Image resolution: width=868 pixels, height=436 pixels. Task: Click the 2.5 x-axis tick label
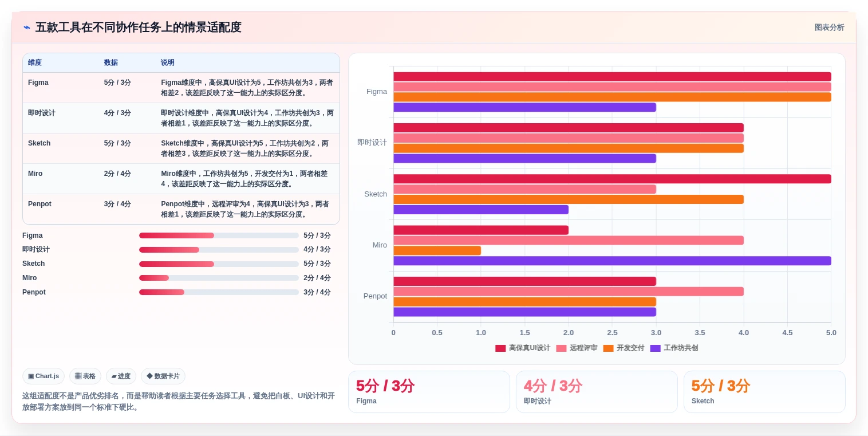pos(612,333)
